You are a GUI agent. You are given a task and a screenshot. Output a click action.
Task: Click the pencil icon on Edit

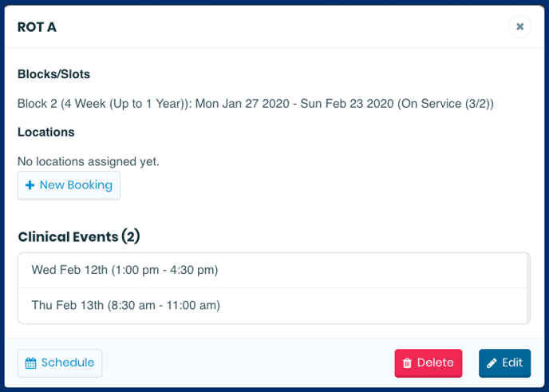pyautogui.click(x=492, y=363)
